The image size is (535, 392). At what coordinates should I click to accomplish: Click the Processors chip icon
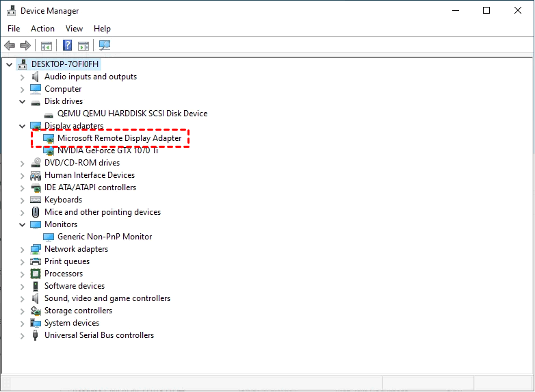tap(36, 274)
